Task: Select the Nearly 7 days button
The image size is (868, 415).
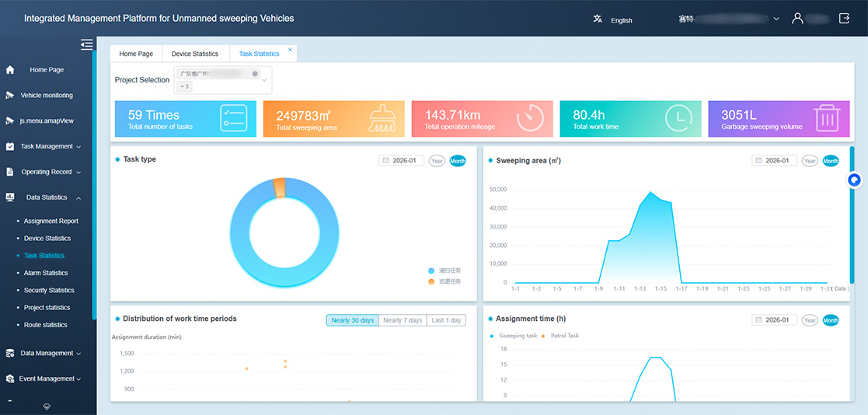Action: (x=403, y=320)
